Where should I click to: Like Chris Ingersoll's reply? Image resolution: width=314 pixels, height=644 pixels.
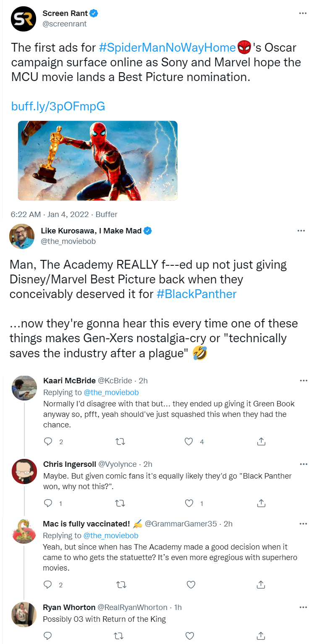189,503
